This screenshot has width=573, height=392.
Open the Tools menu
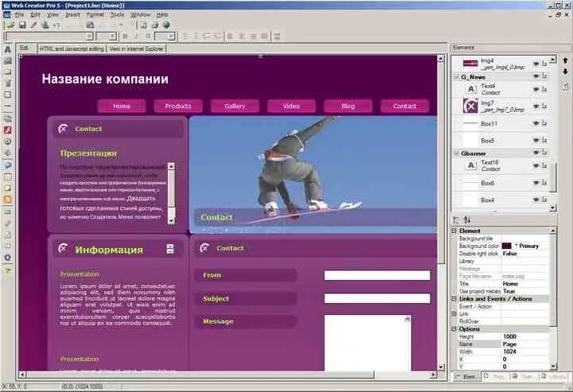[x=117, y=15]
